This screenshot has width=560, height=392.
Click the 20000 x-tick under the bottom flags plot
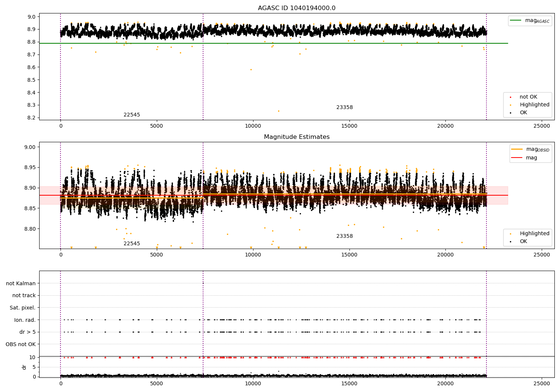[x=445, y=384]
